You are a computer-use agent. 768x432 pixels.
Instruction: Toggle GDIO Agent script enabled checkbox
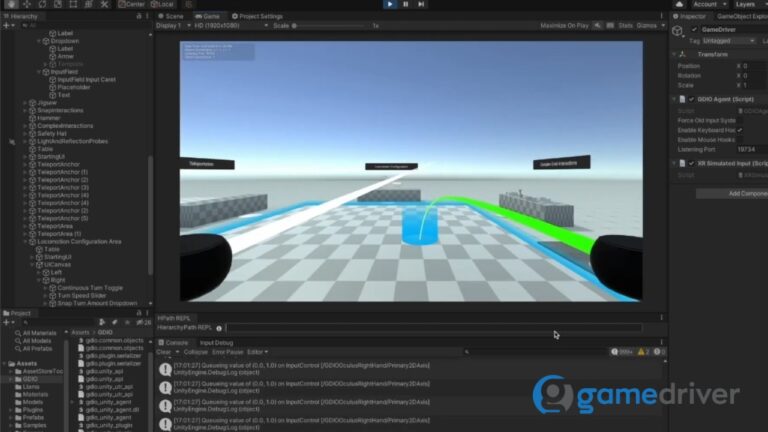691,99
